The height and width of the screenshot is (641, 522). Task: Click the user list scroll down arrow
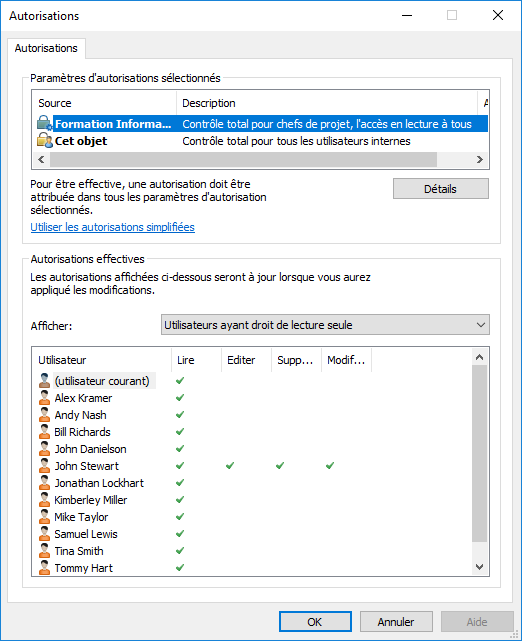pos(479,567)
